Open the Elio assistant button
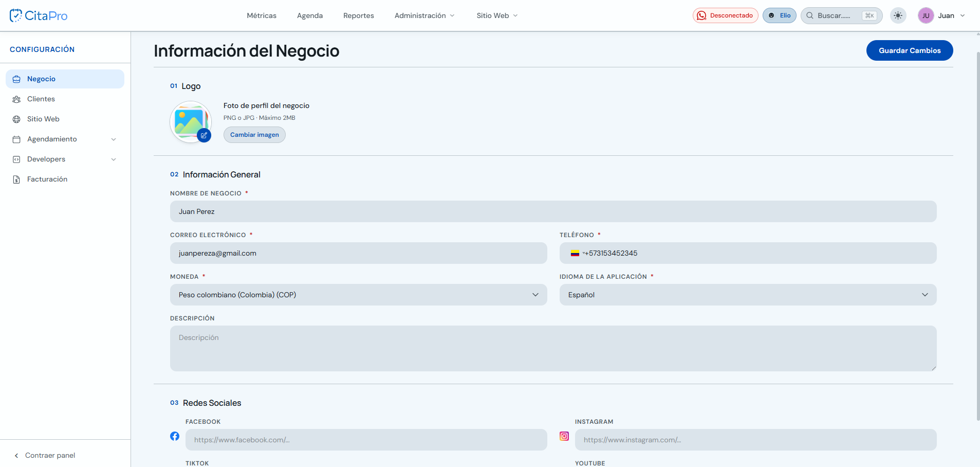 point(780,15)
